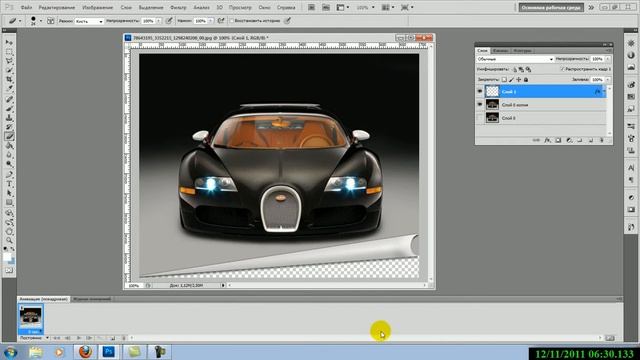Click the lock all padlock icon

pos(526,80)
